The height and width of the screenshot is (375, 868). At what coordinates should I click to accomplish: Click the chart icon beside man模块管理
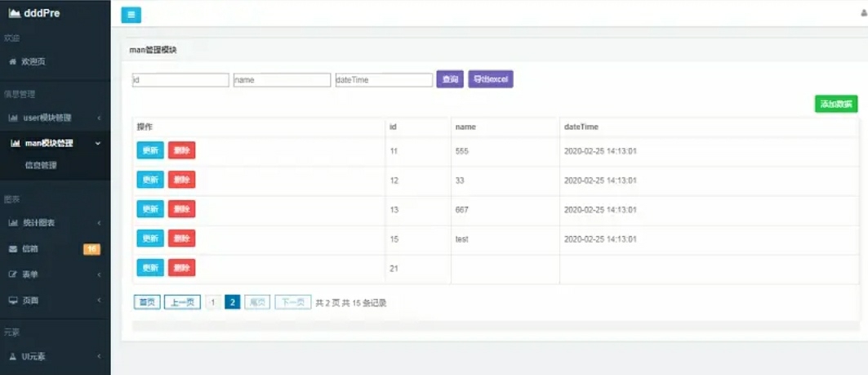(16, 144)
